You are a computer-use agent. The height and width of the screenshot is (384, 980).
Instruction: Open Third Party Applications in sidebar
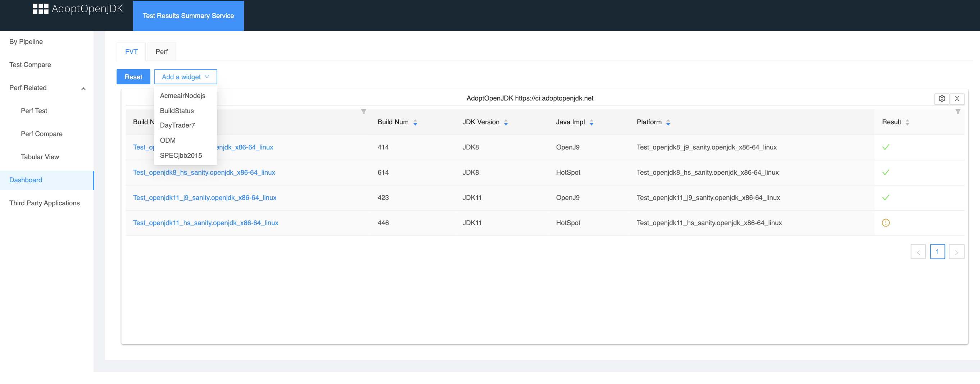[x=45, y=203]
